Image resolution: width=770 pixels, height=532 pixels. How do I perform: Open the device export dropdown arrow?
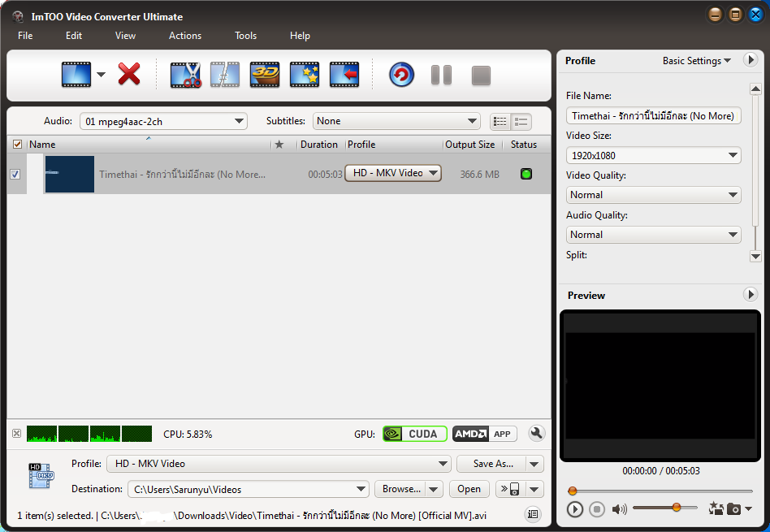click(534, 489)
